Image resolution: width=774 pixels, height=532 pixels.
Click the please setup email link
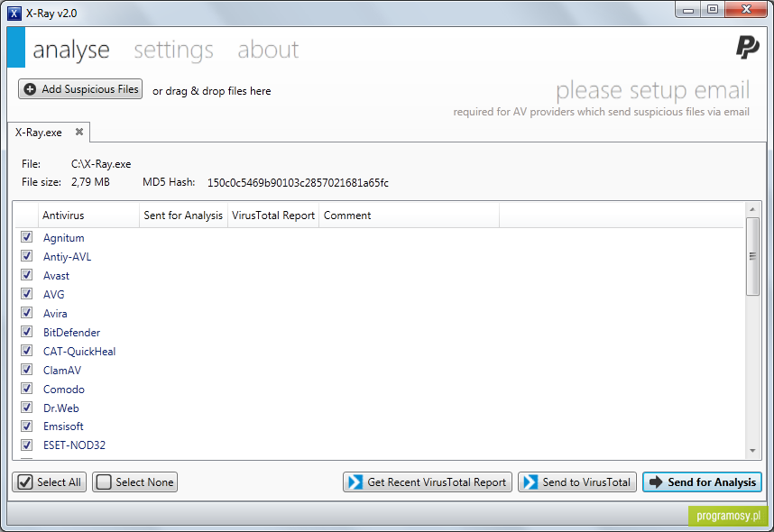[x=652, y=90]
